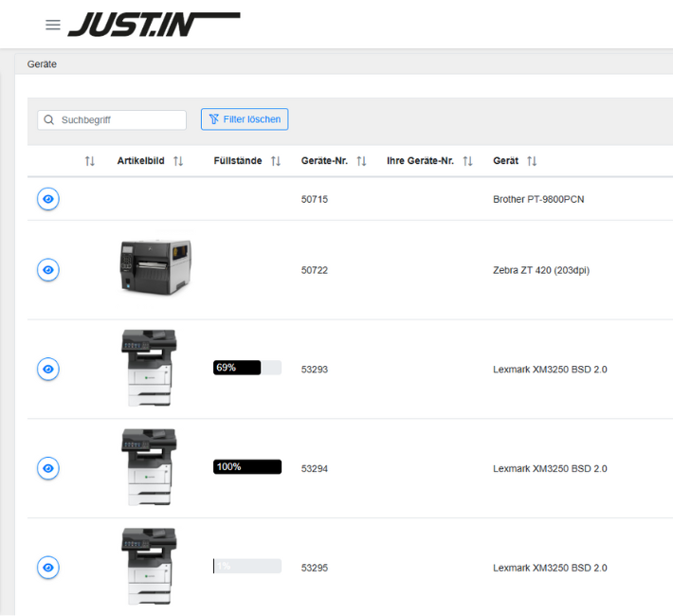Sort by Ihre Geräte-Nr. column
Viewport: 673px width, 616px height.
click(x=467, y=161)
